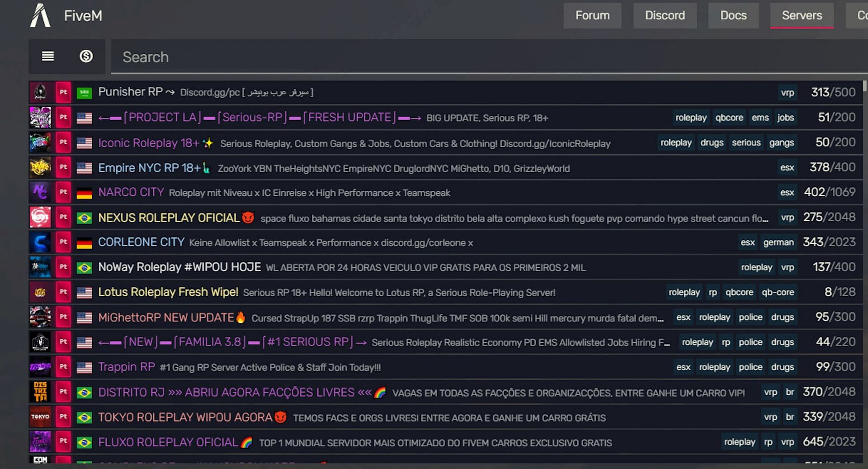Click the FiveM logo icon
Viewport: 868px width, 469px height.
[x=40, y=16]
